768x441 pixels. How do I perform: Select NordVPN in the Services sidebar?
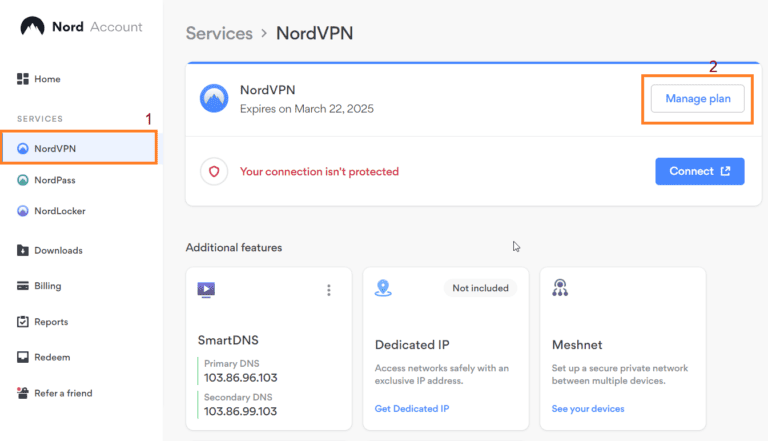pos(55,149)
